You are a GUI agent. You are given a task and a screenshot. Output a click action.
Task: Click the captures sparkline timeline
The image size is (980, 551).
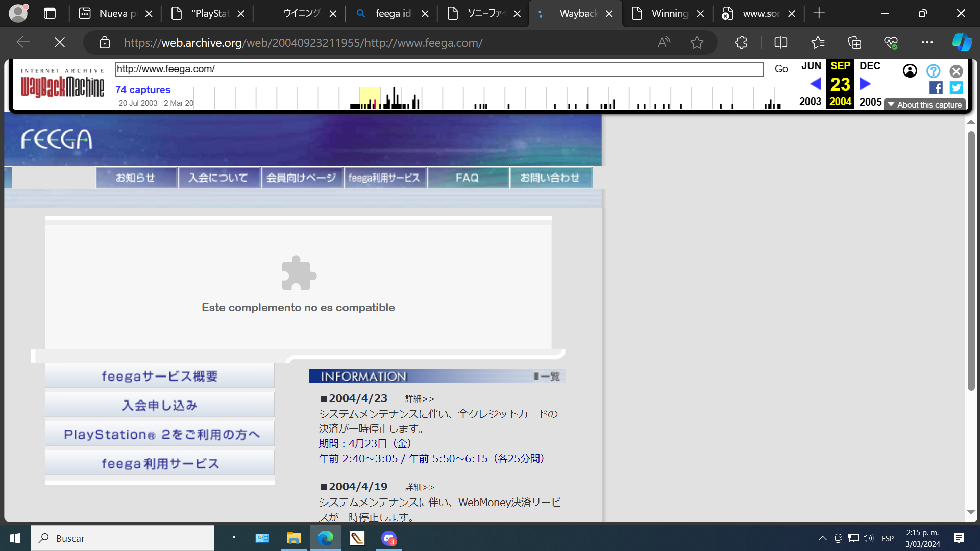coord(493,97)
